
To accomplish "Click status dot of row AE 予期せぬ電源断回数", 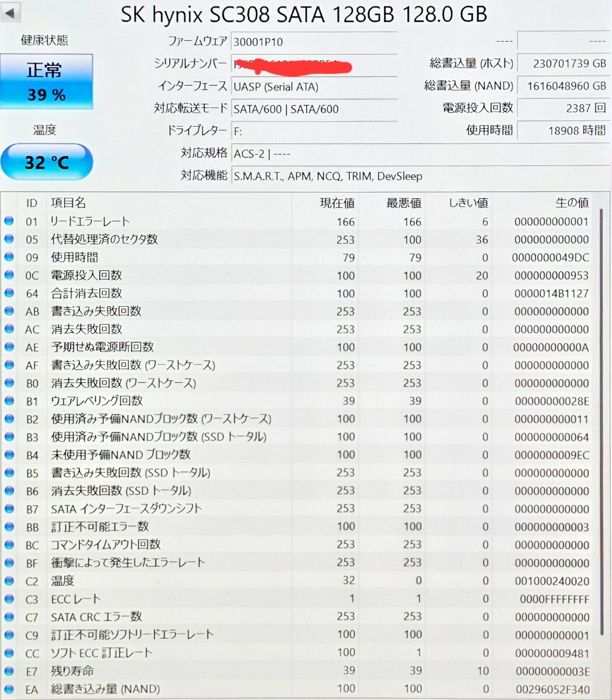I will [9, 346].
